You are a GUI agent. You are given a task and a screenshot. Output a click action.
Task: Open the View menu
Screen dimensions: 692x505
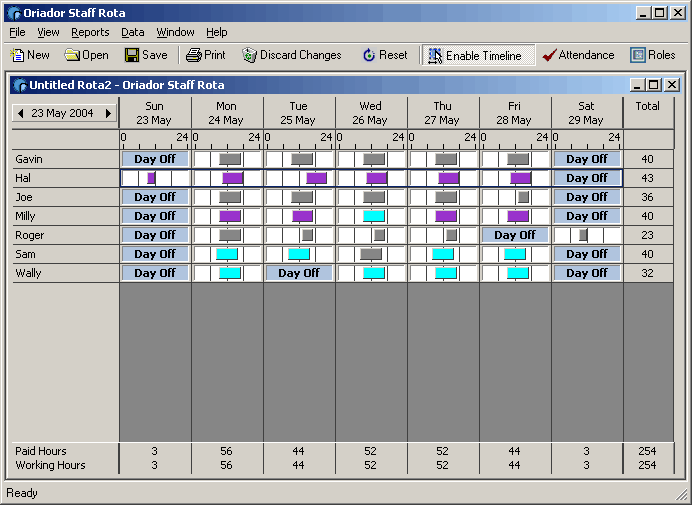(48, 32)
